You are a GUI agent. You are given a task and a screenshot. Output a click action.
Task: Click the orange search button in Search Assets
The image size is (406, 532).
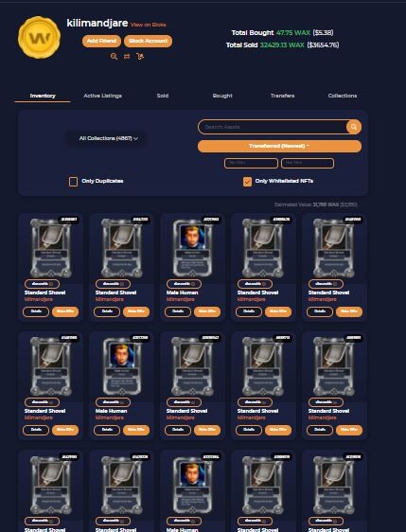(354, 127)
